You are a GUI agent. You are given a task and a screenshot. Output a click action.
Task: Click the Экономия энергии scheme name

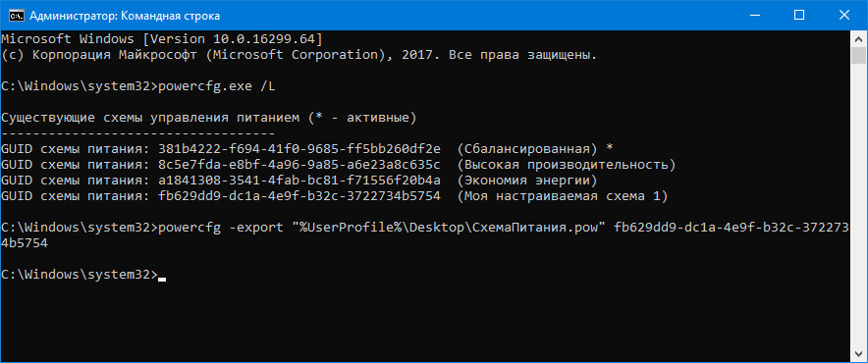coord(527,181)
